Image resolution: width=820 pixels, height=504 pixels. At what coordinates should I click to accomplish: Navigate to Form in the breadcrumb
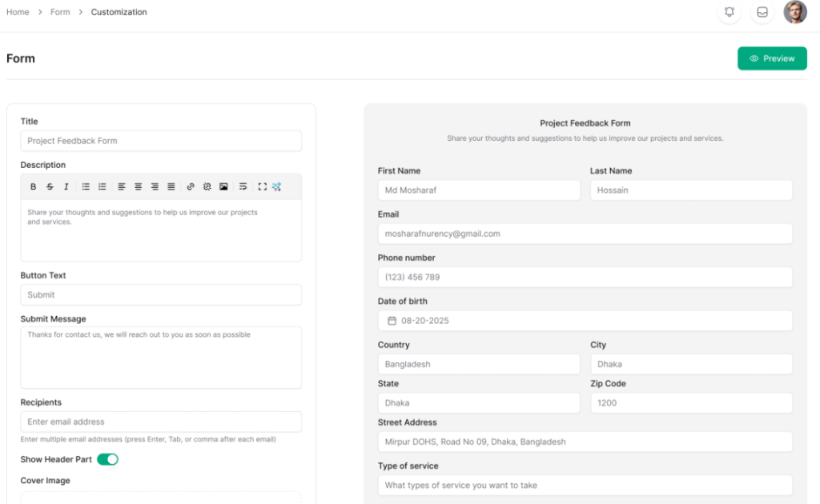60,12
